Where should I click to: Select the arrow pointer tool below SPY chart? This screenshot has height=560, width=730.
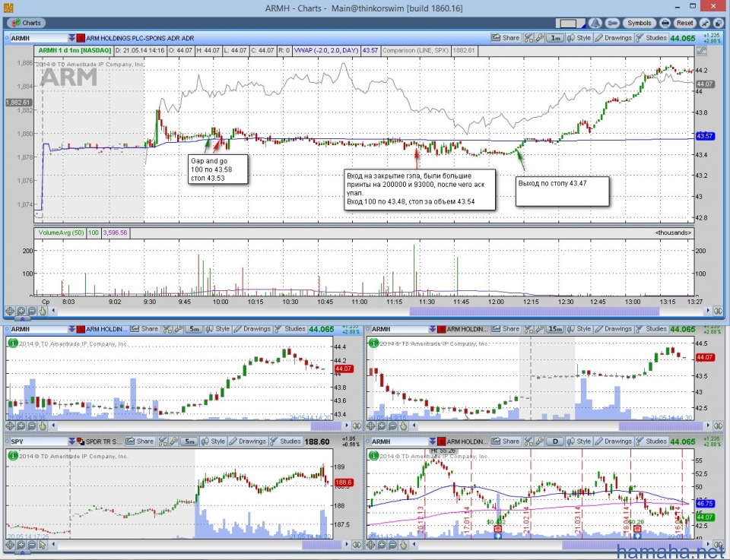tap(43, 545)
